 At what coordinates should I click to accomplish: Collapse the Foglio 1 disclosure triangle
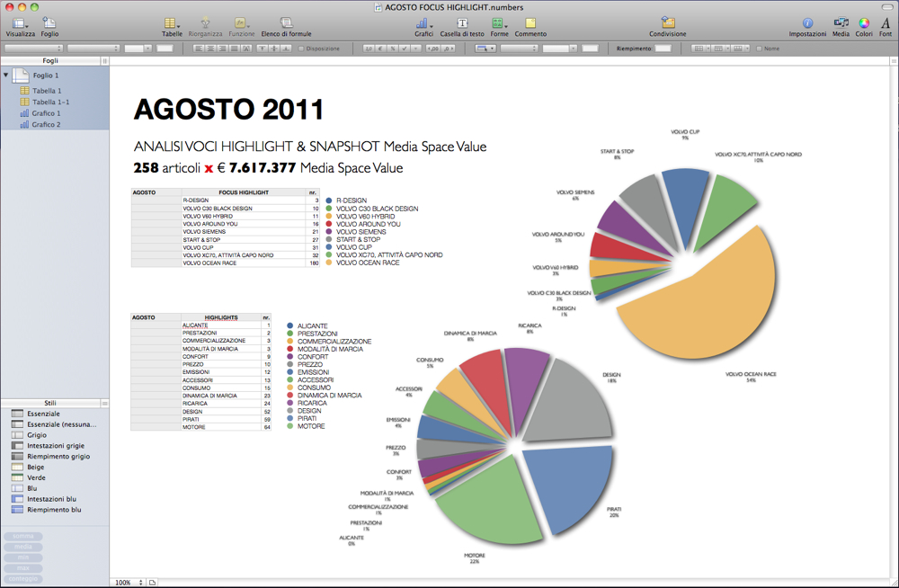click(x=6, y=76)
